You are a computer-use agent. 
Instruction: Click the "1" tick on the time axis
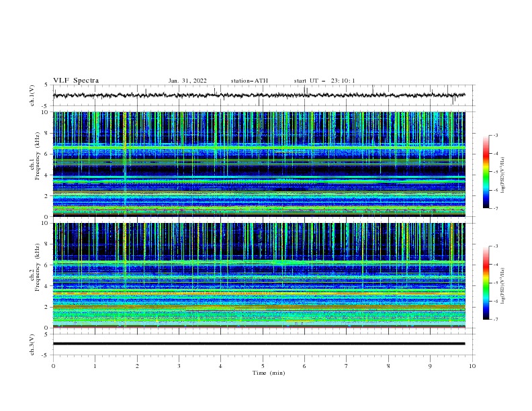(95, 366)
